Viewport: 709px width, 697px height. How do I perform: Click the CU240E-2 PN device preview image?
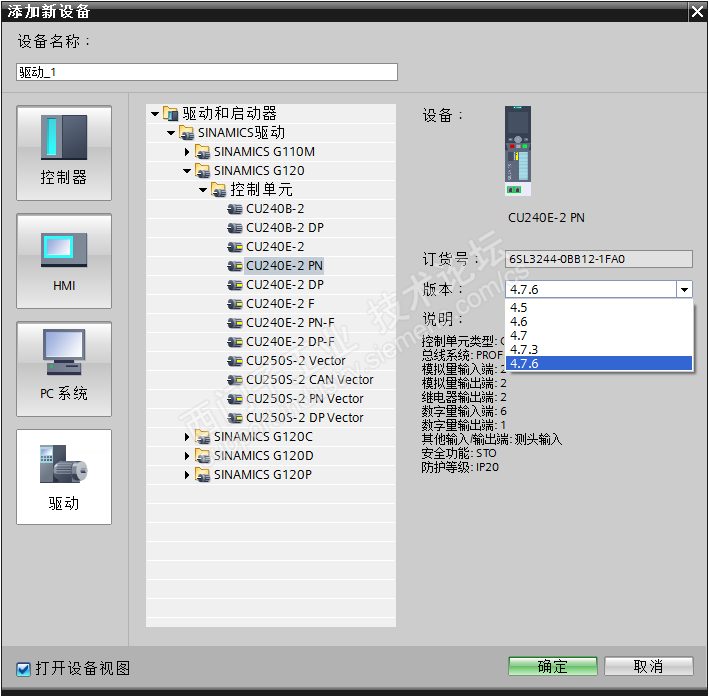[x=518, y=151]
